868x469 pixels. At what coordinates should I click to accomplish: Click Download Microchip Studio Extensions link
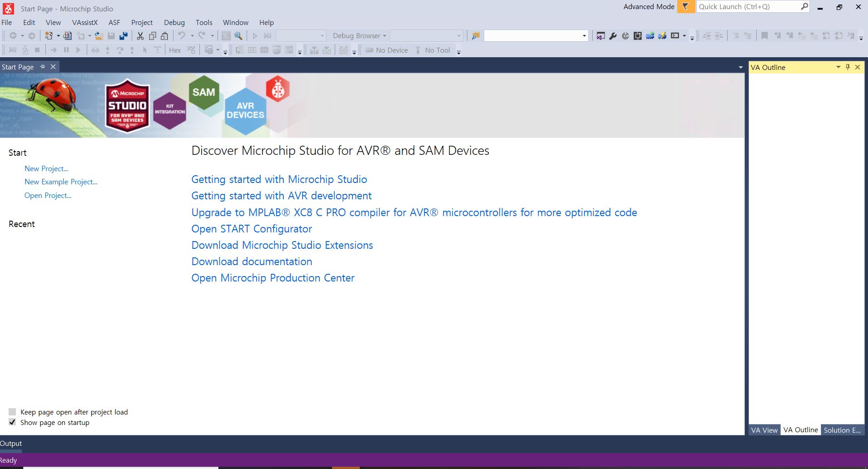point(282,245)
